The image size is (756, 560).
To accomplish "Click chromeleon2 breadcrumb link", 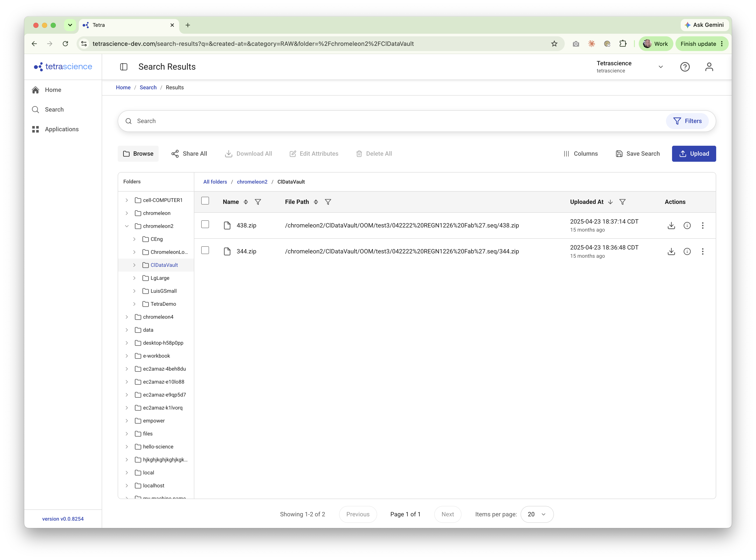I will click(252, 182).
